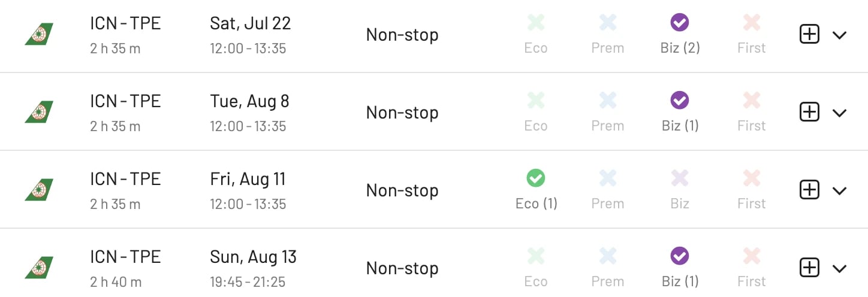Viewport: 868px width, 297px height.
Task: Expand Fri, Aug 11 flight row chevron
Action: coord(839,191)
